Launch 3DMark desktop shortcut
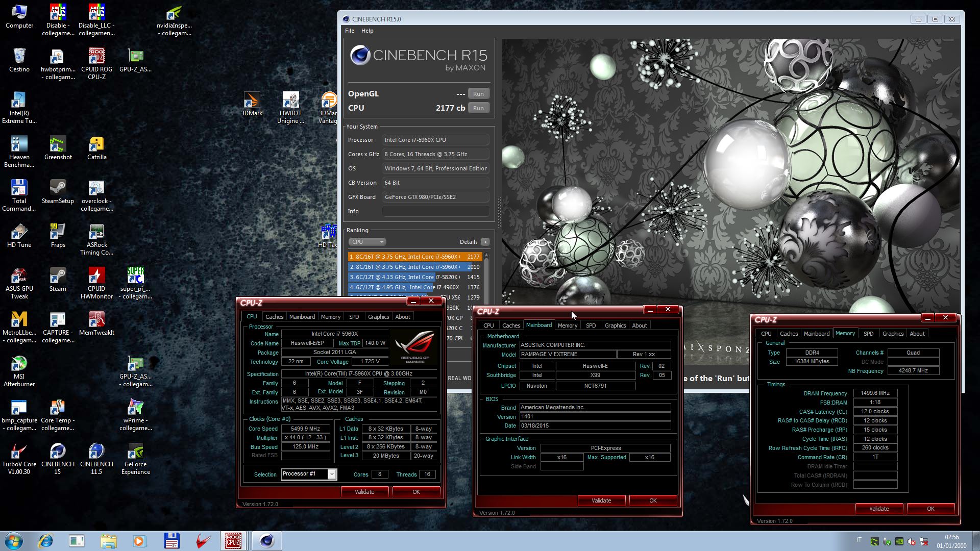 click(x=252, y=104)
